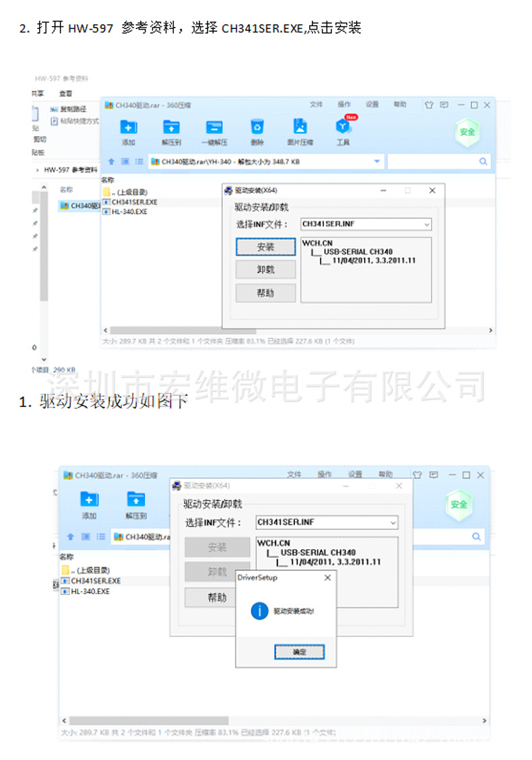The image size is (532, 760).
Task: Click ..(上级目录) in lower 360压缩 file list
Action: [x=86, y=570]
